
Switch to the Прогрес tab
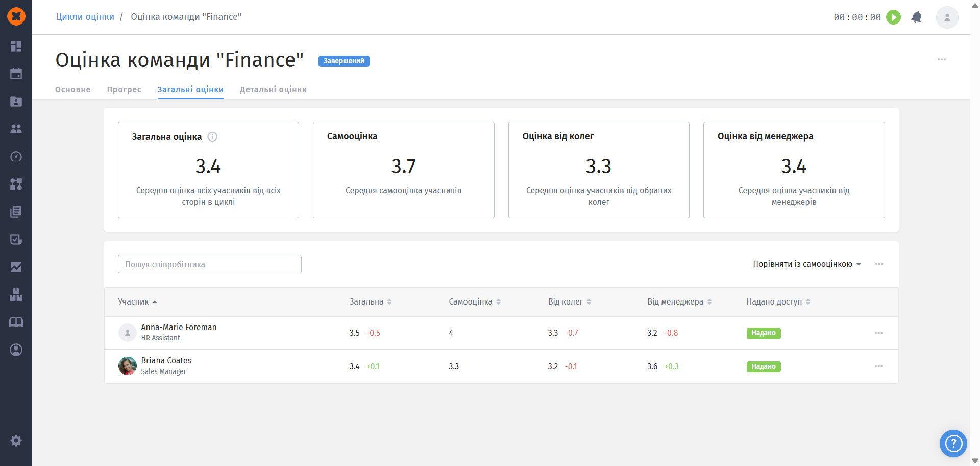coord(124,90)
